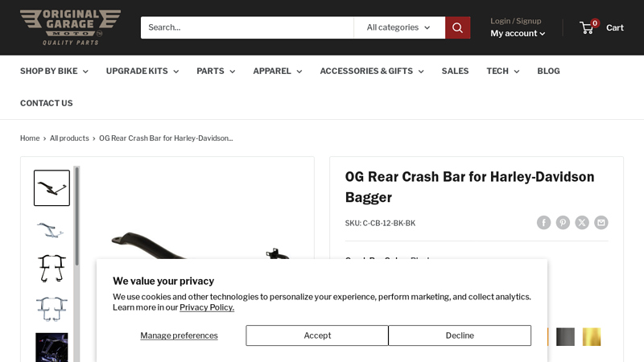Share product by email icon
The width and height of the screenshot is (644, 362).
[601, 223]
